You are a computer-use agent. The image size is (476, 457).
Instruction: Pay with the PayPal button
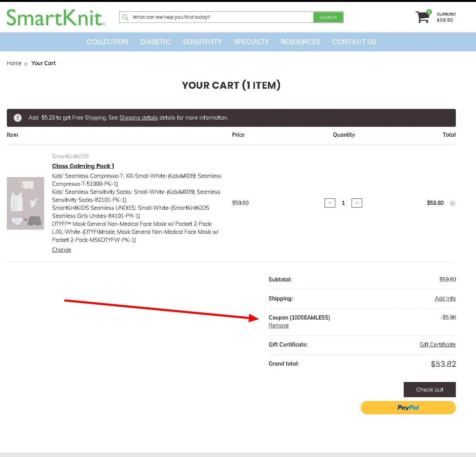(x=408, y=407)
